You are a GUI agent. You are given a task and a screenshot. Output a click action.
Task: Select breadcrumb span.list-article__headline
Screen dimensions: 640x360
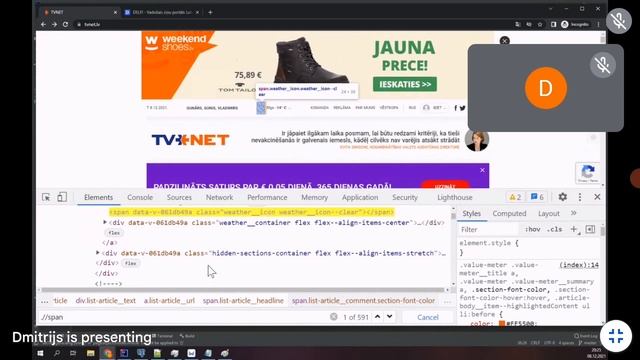pos(243,301)
